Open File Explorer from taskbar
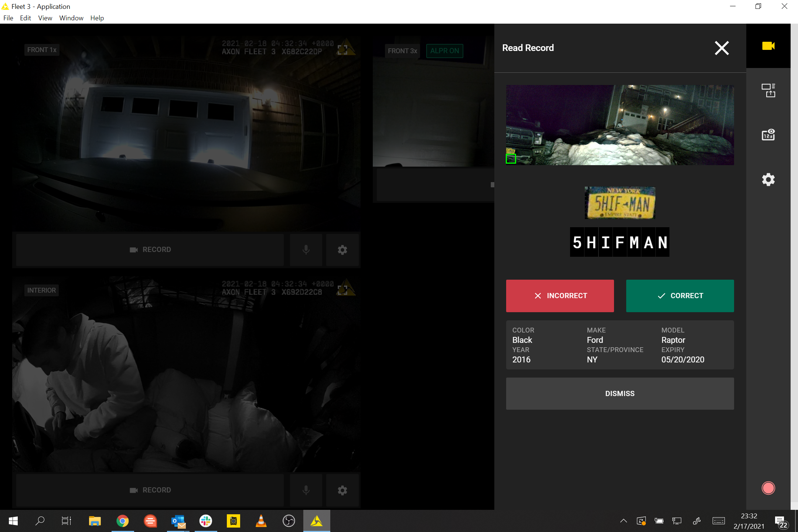 tap(95, 521)
